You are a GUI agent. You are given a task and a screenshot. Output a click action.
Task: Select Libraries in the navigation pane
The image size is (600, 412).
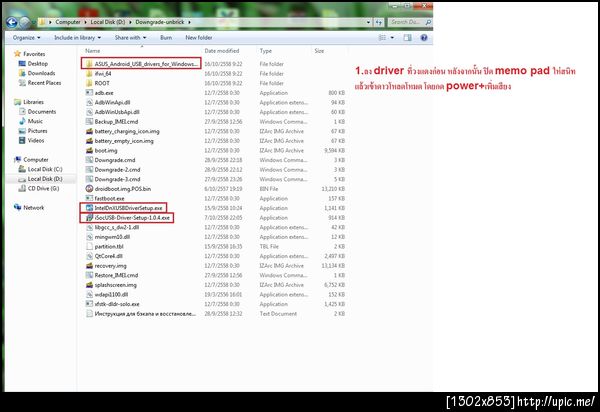(33, 102)
